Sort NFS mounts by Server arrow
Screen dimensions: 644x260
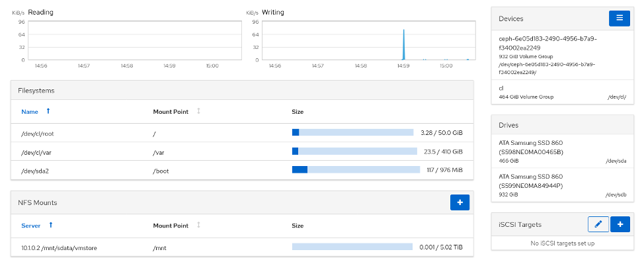50,225
